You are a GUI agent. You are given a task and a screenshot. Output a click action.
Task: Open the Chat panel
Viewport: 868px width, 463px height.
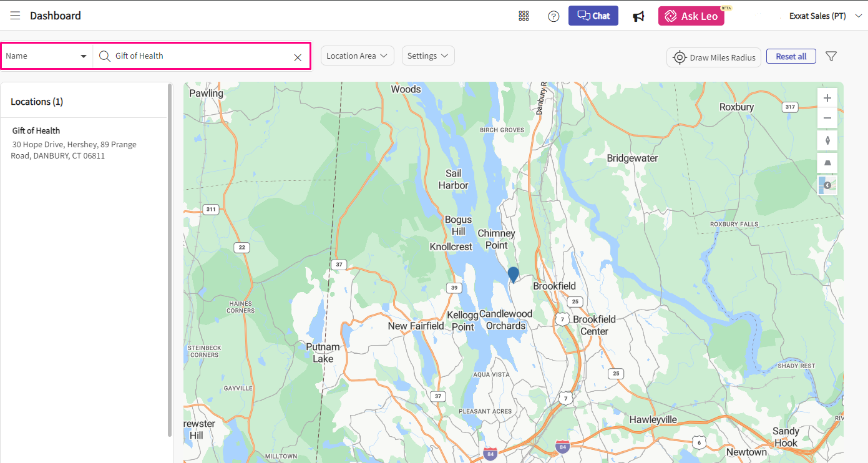(x=593, y=16)
